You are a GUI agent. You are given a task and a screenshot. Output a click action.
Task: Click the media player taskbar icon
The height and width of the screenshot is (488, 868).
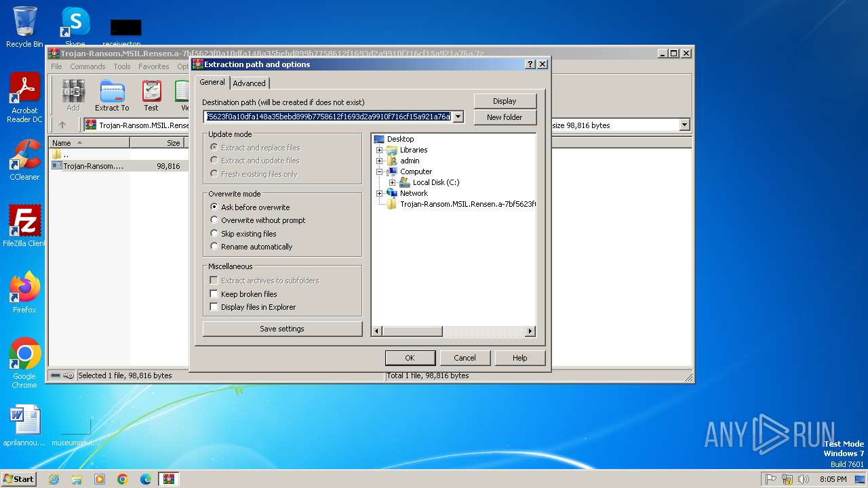coord(100,479)
